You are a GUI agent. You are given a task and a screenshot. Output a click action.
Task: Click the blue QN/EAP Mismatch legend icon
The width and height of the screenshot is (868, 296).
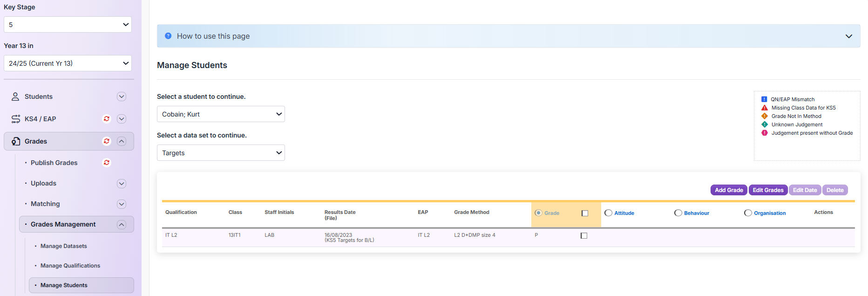pos(764,99)
